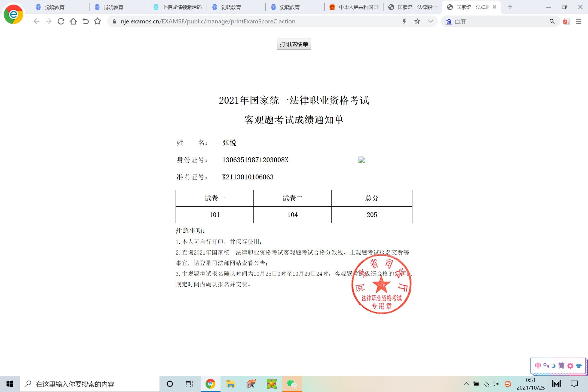Image resolution: width=588 pixels, height=392 pixels.
Task: Open IME settings gear icon
Action: [570, 366]
